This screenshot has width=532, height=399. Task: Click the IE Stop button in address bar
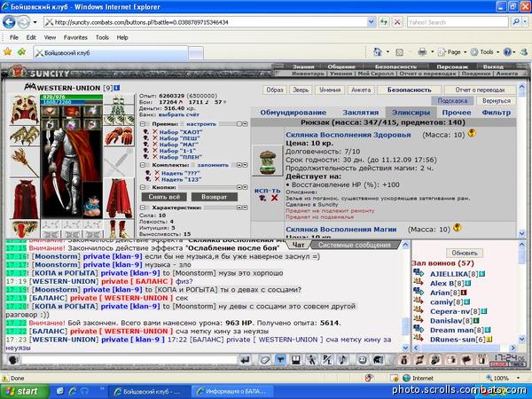[x=397, y=22]
